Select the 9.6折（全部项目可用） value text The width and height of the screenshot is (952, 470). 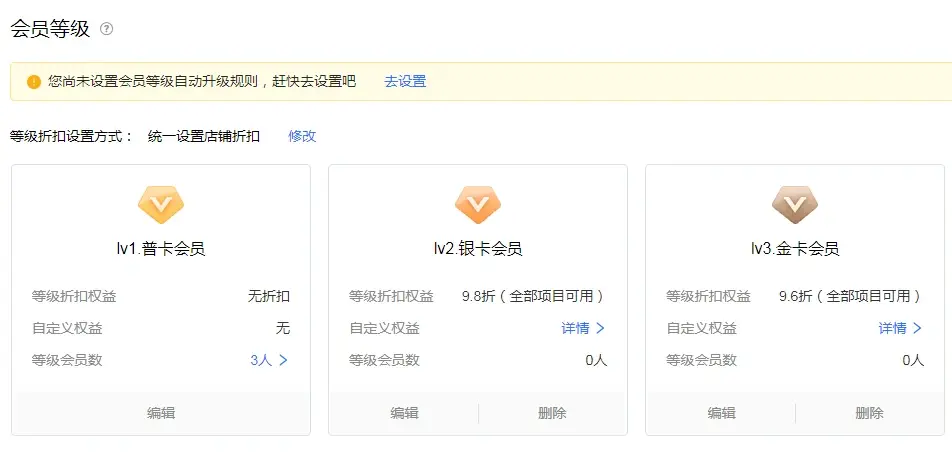pos(851,296)
